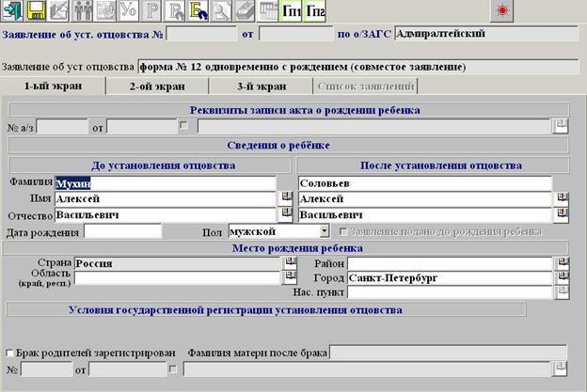
Task: Open name reference icon beside left Имя field
Action: pyautogui.click(x=286, y=197)
